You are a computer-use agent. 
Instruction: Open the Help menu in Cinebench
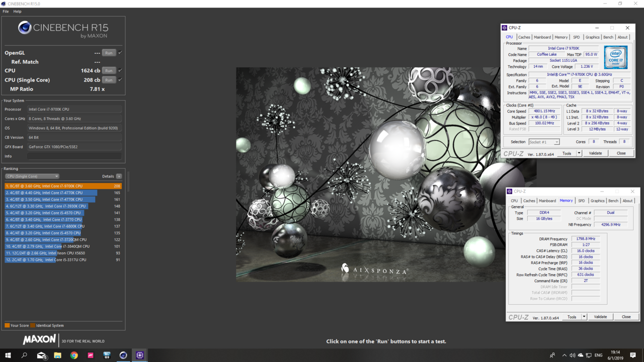click(17, 11)
